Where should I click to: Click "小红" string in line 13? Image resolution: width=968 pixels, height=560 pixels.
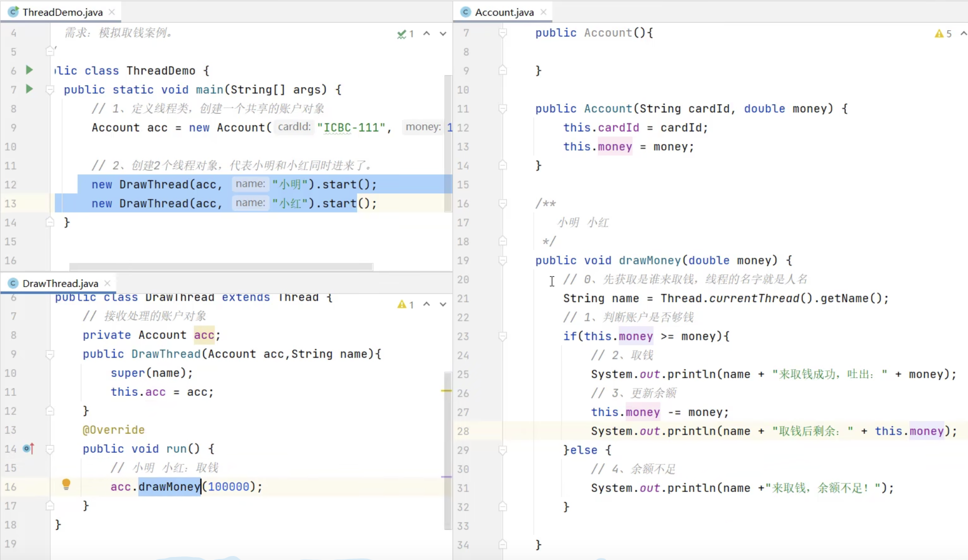[x=290, y=203]
